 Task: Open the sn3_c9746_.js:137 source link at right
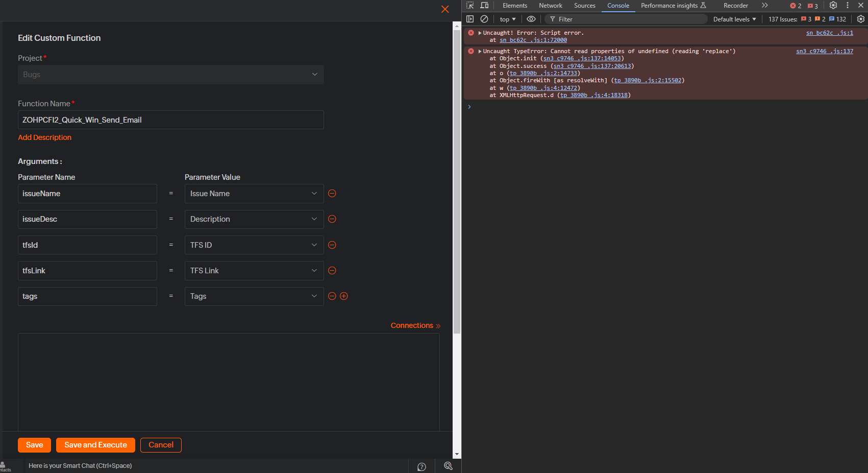tap(825, 51)
